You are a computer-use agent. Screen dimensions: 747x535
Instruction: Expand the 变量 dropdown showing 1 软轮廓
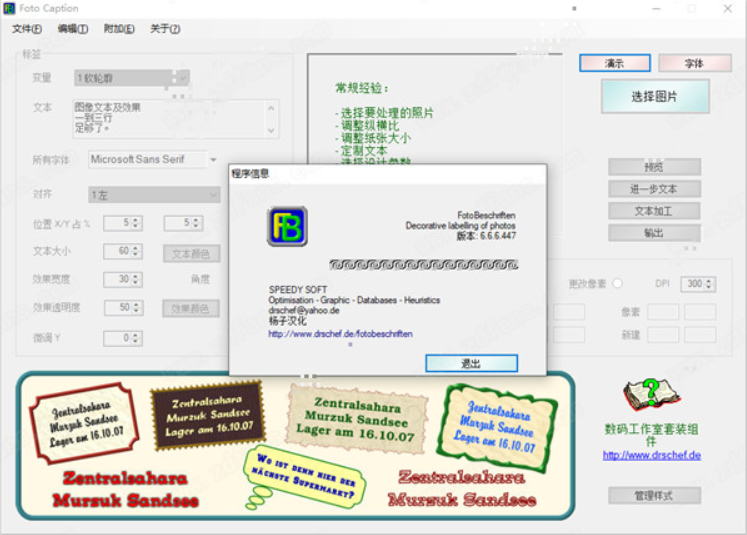coord(132,78)
